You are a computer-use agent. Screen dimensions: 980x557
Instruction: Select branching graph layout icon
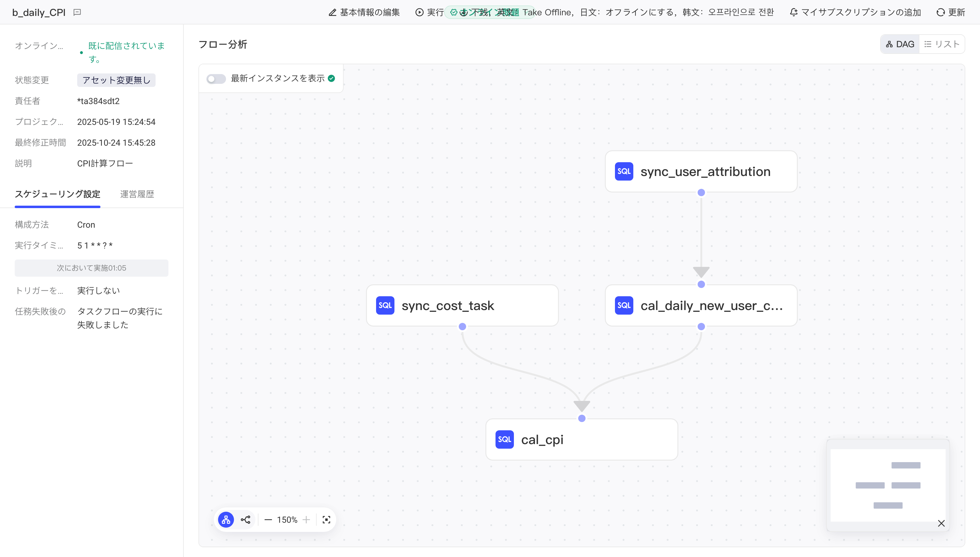pos(245,520)
